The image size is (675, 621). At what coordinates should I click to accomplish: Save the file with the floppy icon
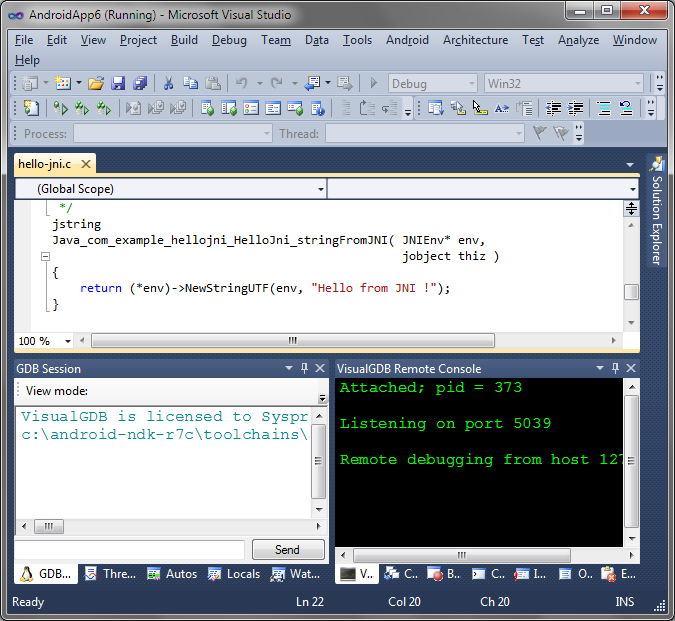pyautogui.click(x=118, y=83)
